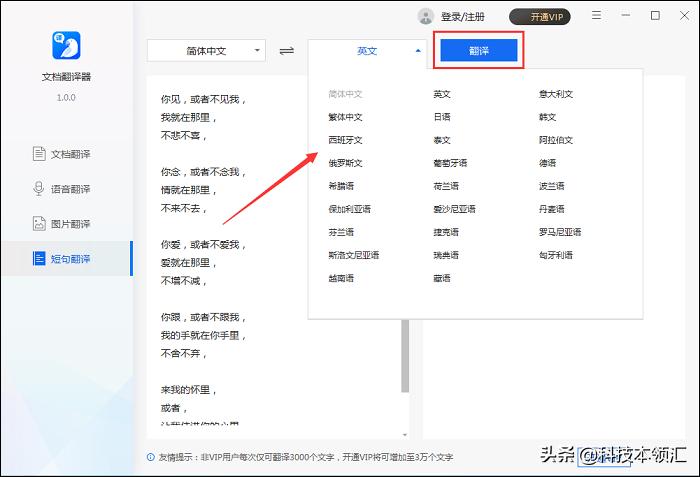Select 韩文 option

tap(547, 117)
